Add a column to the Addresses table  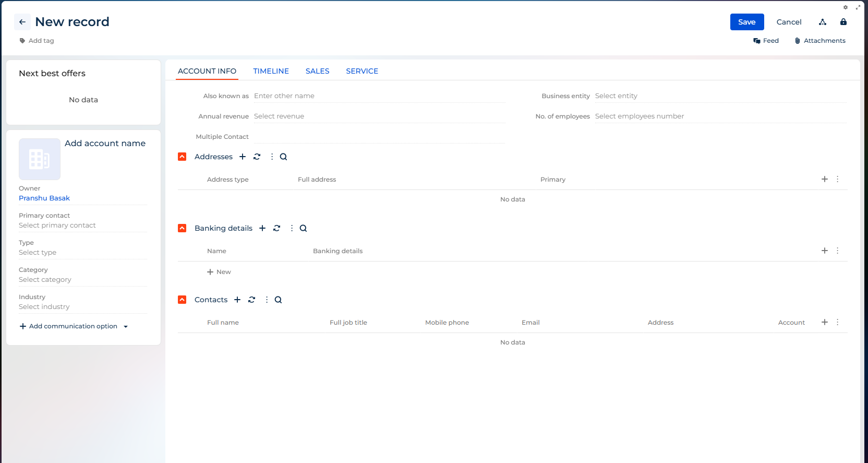coord(825,179)
